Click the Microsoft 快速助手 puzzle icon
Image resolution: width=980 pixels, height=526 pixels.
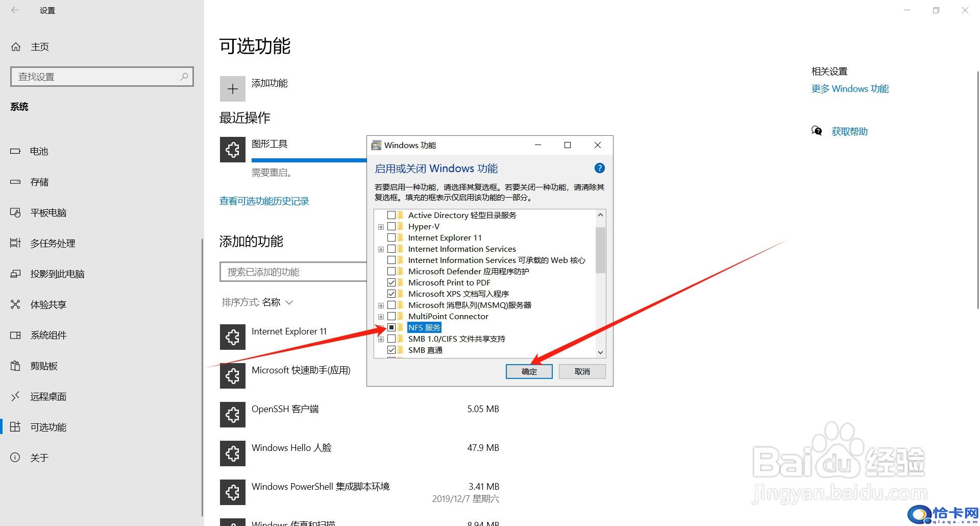(233, 376)
